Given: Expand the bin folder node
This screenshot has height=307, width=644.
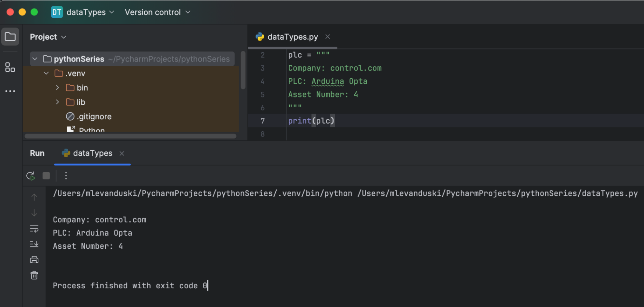Looking at the screenshot, I should (57, 88).
